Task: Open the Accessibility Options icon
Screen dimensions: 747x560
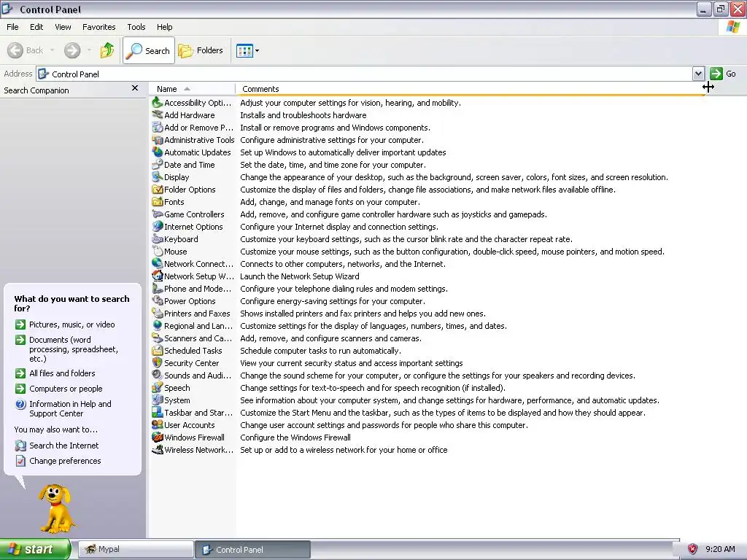Action: click(x=158, y=102)
